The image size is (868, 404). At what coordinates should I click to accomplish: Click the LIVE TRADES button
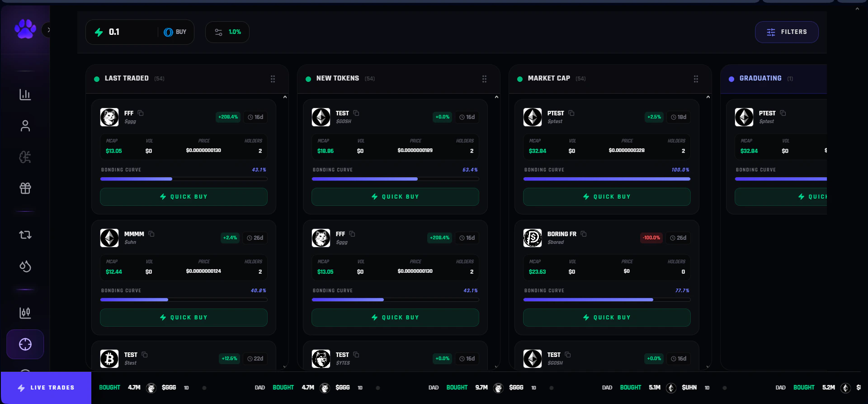[x=46, y=388]
